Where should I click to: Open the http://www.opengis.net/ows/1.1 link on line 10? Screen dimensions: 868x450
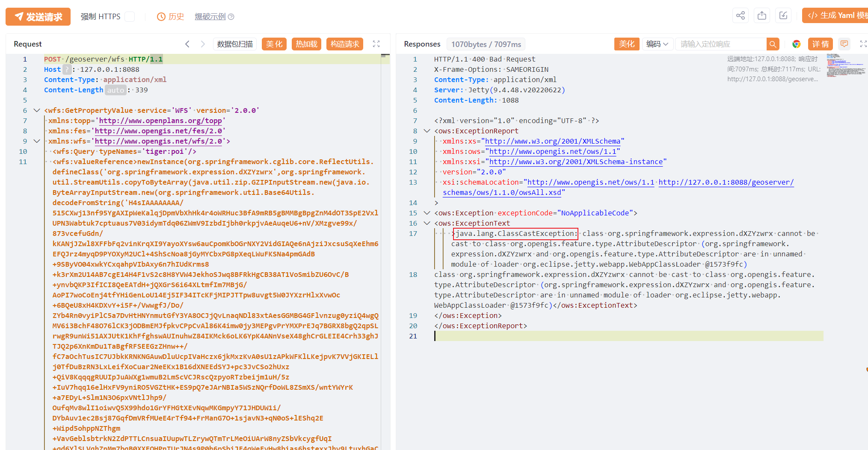[x=553, y=151]
